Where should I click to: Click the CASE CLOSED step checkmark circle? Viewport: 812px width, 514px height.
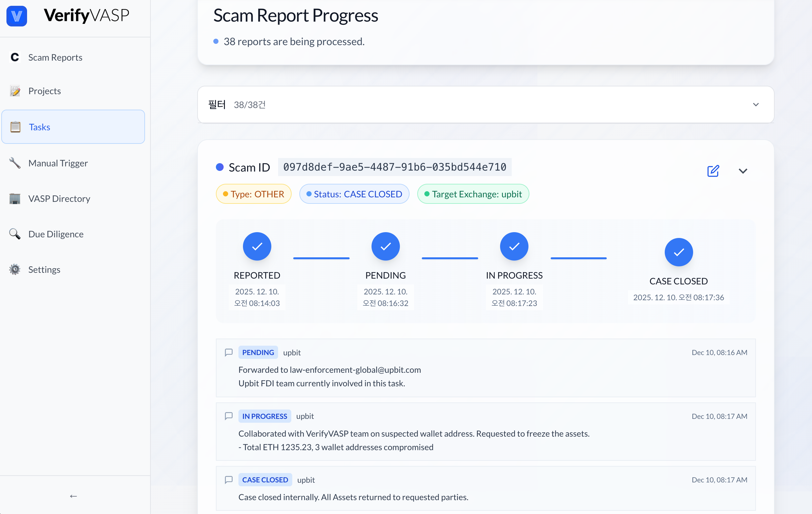(x=679, y=252)
